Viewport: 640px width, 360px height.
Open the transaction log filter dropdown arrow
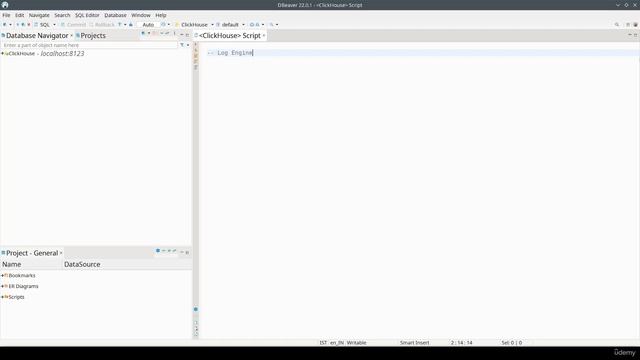coord(125,24)
